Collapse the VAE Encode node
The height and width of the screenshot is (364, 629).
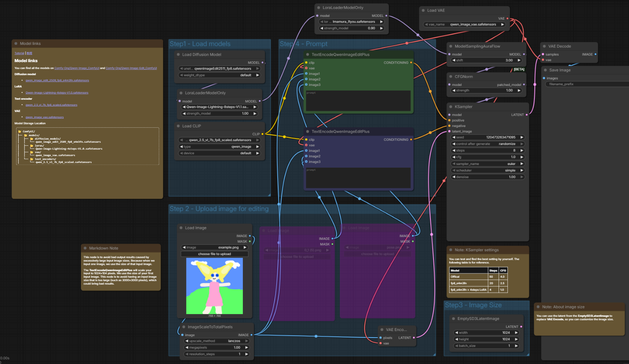[382, 330]
